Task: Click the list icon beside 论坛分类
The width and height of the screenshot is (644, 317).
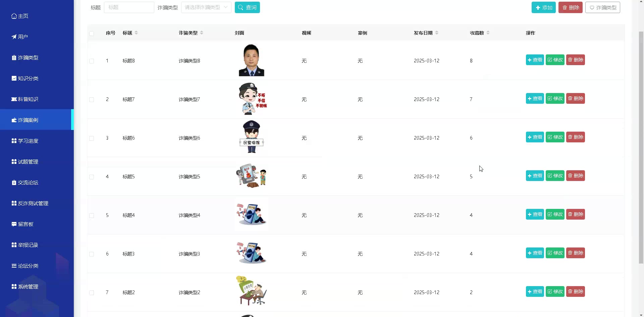Action: 14,266
